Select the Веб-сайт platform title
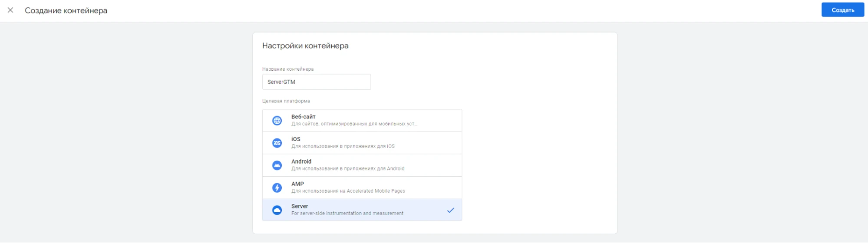 (x=303, y=117)
